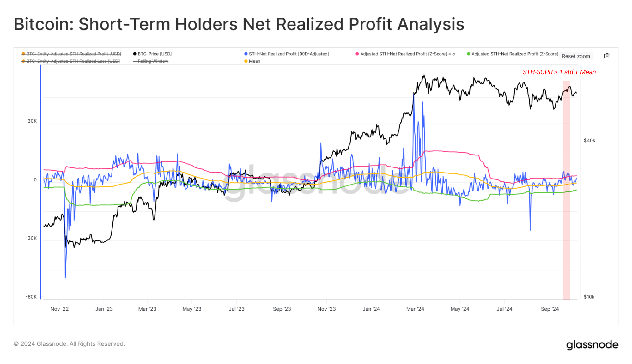Click the orange Mean legend dot

(x=246, y=61)
